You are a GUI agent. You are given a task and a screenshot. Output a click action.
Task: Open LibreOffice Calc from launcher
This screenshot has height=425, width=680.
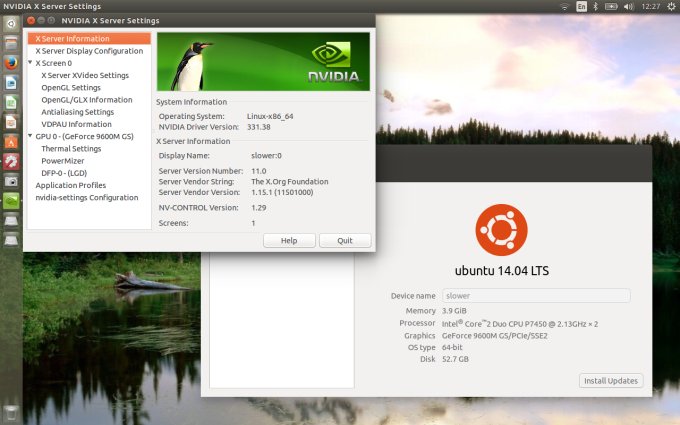pos(11,102)
